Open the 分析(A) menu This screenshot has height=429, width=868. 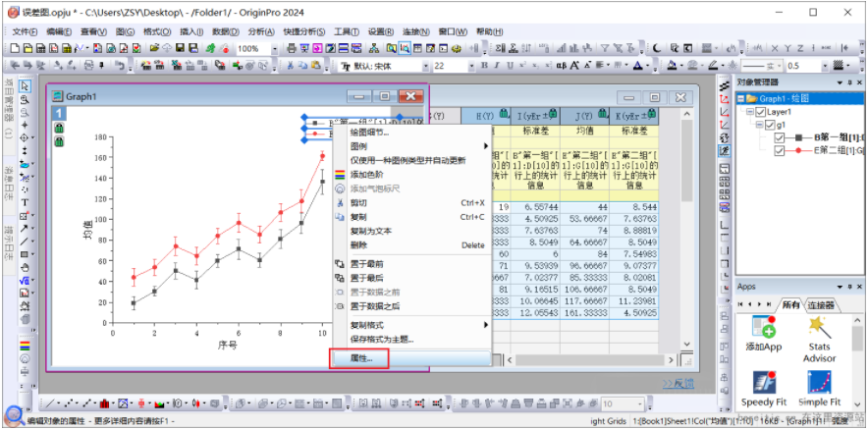[260, 31]
